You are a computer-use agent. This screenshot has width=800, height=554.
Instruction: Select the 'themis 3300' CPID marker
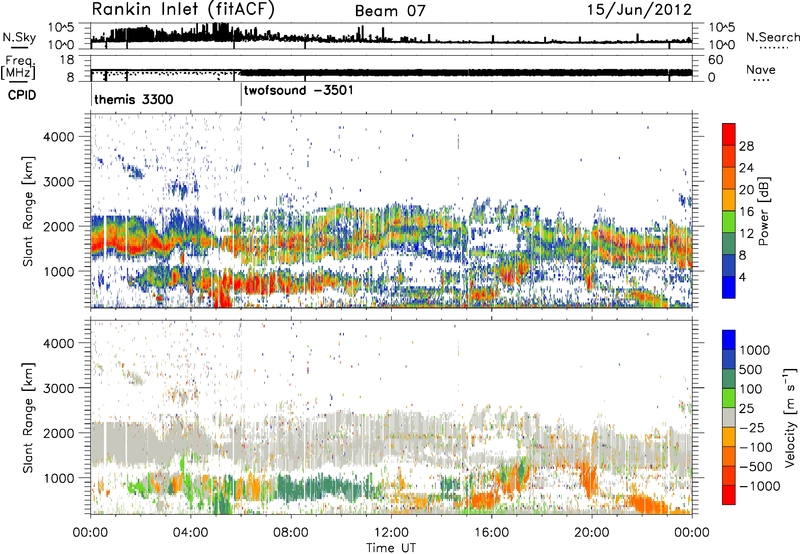tap(134, 99)
